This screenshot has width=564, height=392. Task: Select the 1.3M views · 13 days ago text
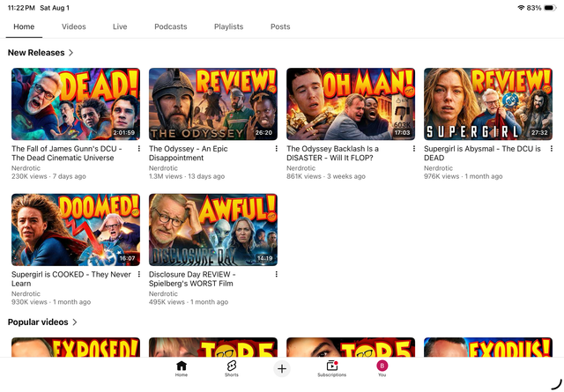(x=187, y=176)
